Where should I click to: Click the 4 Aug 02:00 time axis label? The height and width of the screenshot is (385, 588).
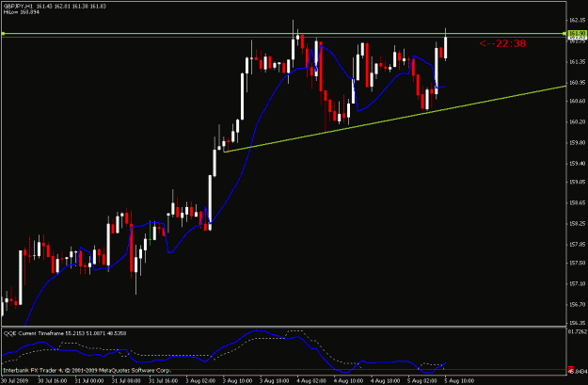point(311,381)
